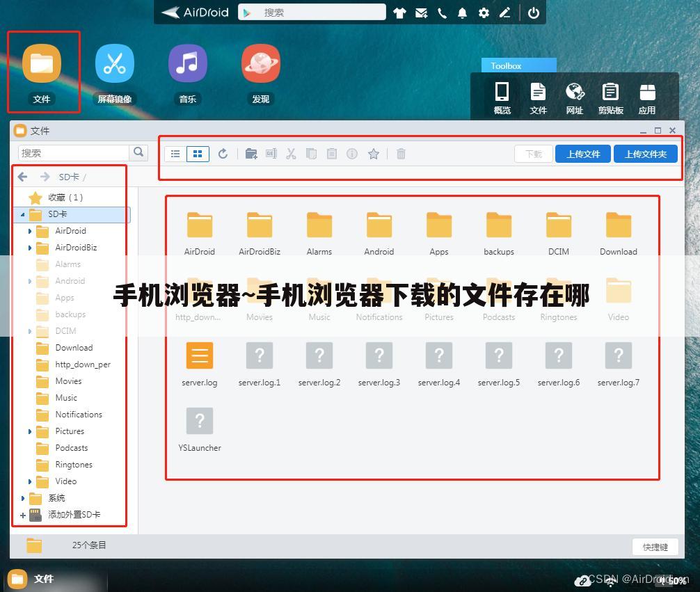Viewport: 700px width, 592px height.
Task: Click the cut scissors icon in toolbar
Action: (x=291, y=154)
